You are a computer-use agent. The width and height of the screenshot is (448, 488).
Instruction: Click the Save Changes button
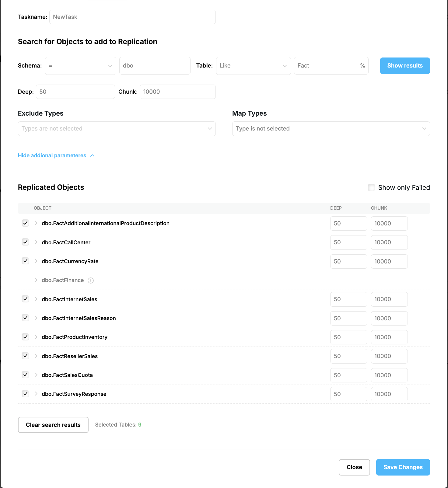tap(403, 467)
